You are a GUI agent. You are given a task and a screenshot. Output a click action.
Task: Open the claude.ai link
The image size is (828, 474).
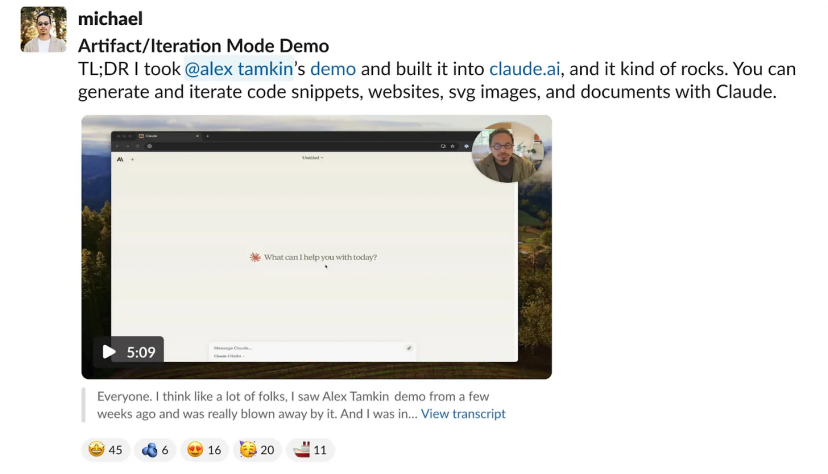pyautogui.click(x=524, y=69)
